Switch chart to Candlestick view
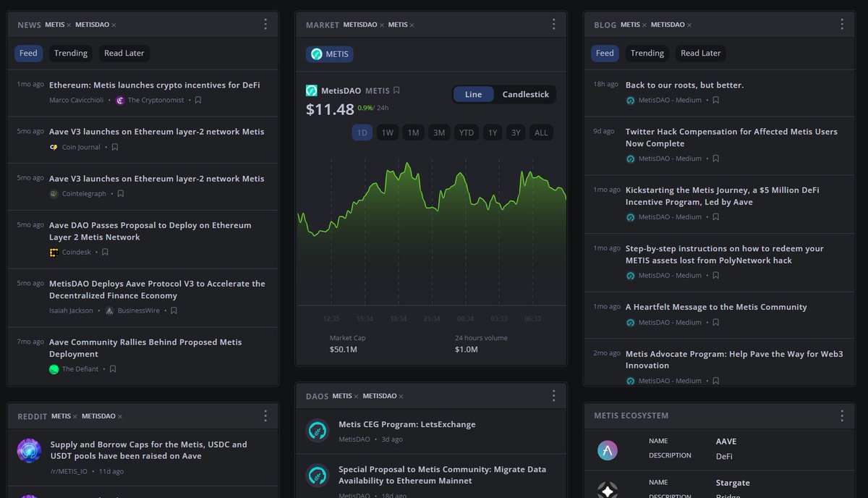This screenshot has width=868, height=498. 526,95
